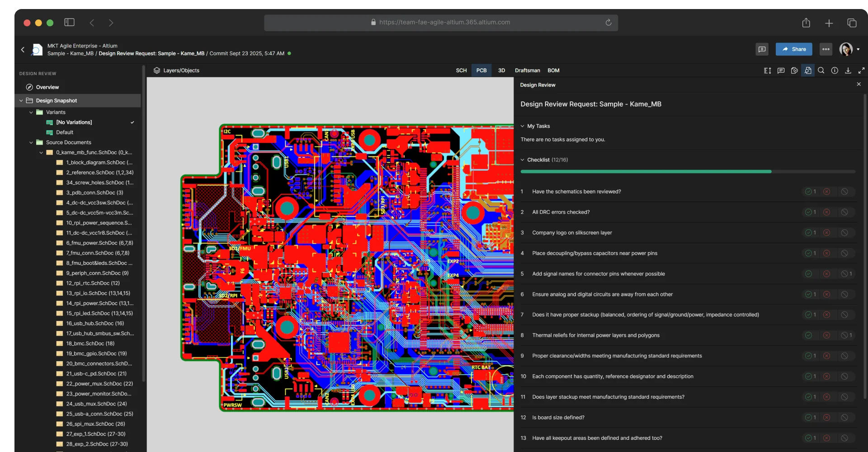868x452 pixels.
Task: Select the measure distance tool icon
Action: (x=767, y=71)
